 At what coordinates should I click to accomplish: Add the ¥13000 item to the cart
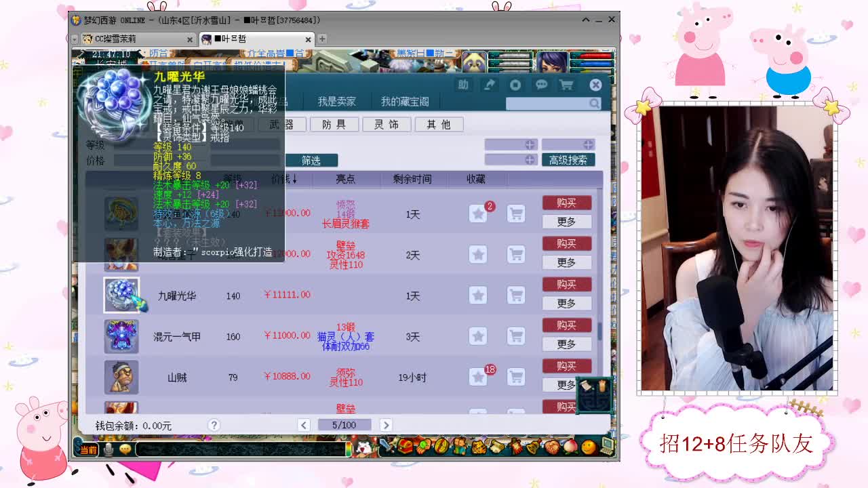pyautogui.click(x=516, y=213)
